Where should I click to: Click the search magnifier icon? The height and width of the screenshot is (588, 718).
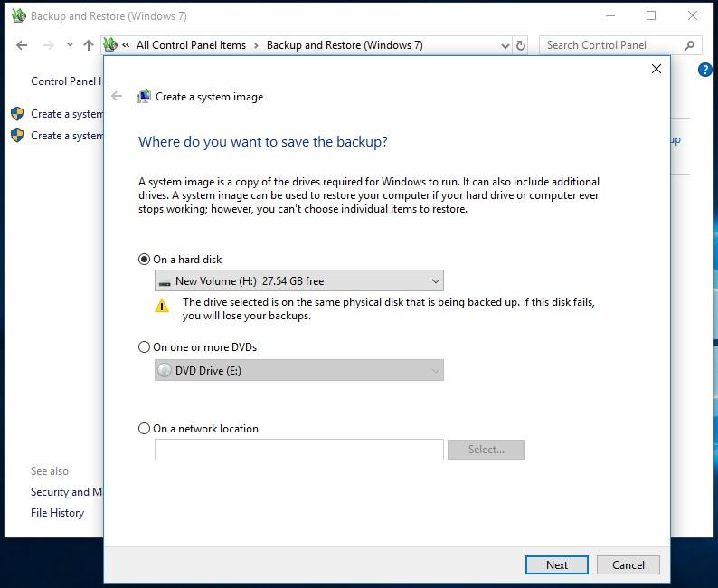[690, 45]
